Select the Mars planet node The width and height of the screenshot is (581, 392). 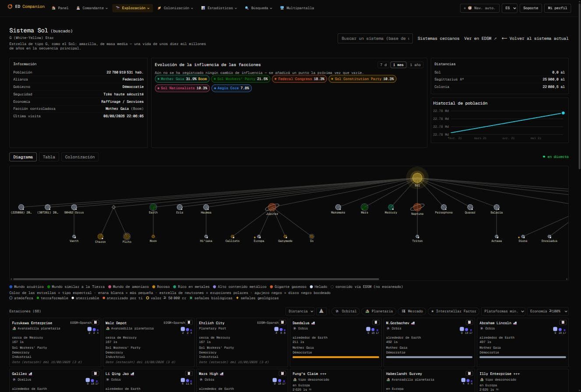point(364,207)
